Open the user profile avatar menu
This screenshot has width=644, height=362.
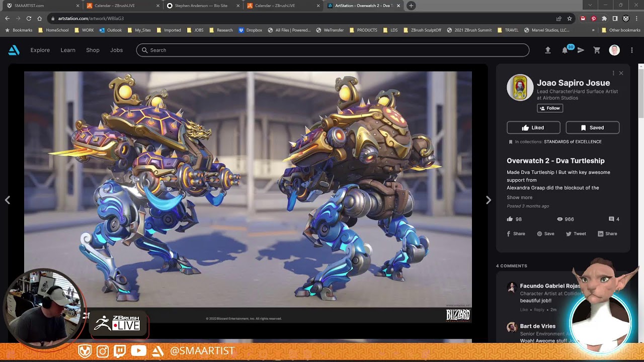614,50
